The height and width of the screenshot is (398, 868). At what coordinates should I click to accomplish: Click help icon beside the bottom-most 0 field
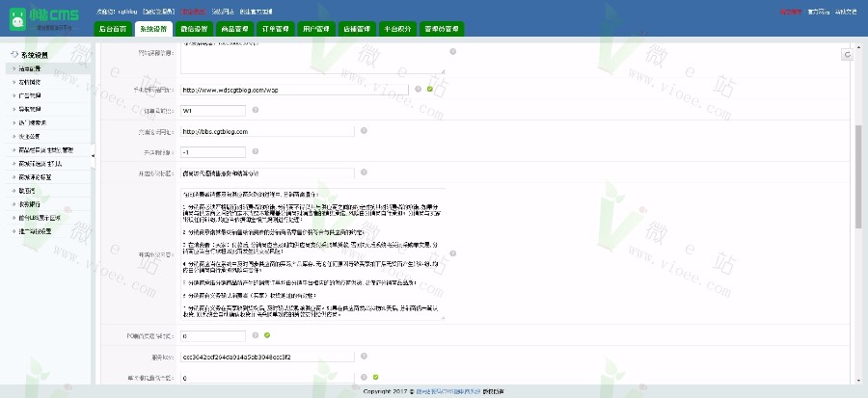point(364,377)
